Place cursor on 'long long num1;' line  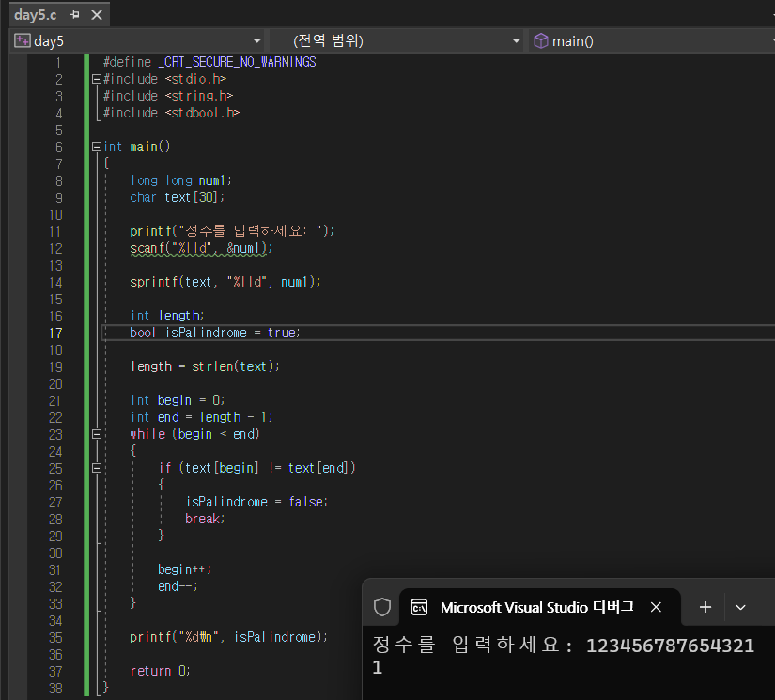(x=180, y=180)
